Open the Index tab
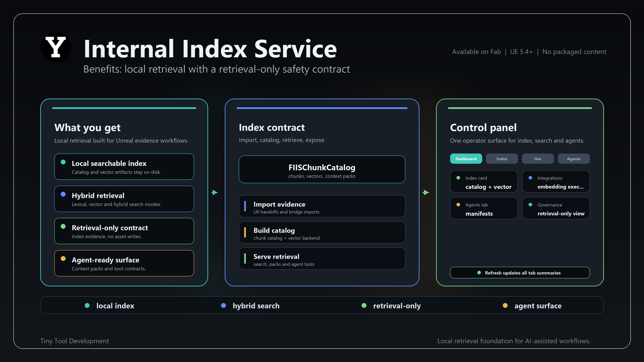Image resolution: width=644 pixels, height=362 pixels. 502,159
